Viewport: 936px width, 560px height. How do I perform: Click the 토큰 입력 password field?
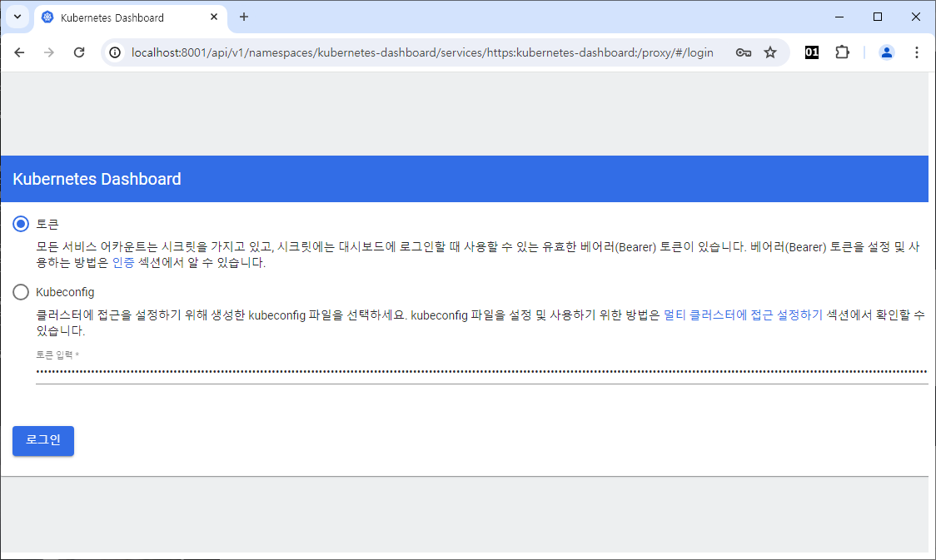(x=481, y=371)
